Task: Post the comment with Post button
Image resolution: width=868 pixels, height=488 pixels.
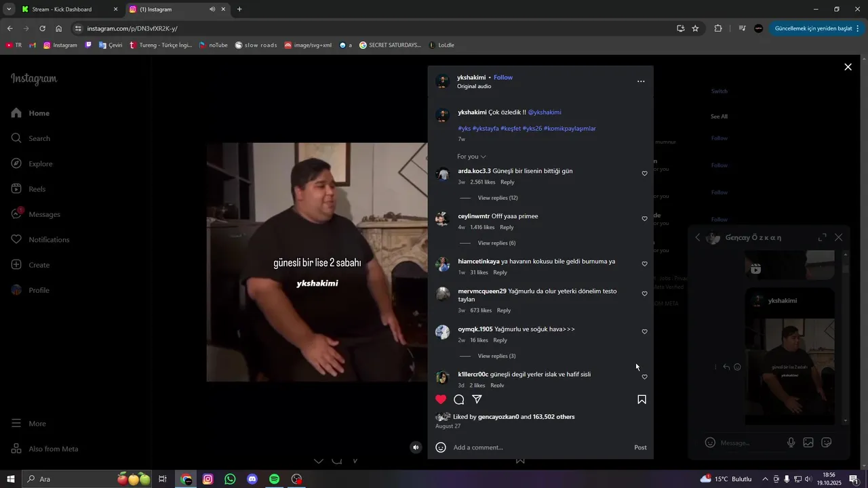Action: [x=640, y=447]
